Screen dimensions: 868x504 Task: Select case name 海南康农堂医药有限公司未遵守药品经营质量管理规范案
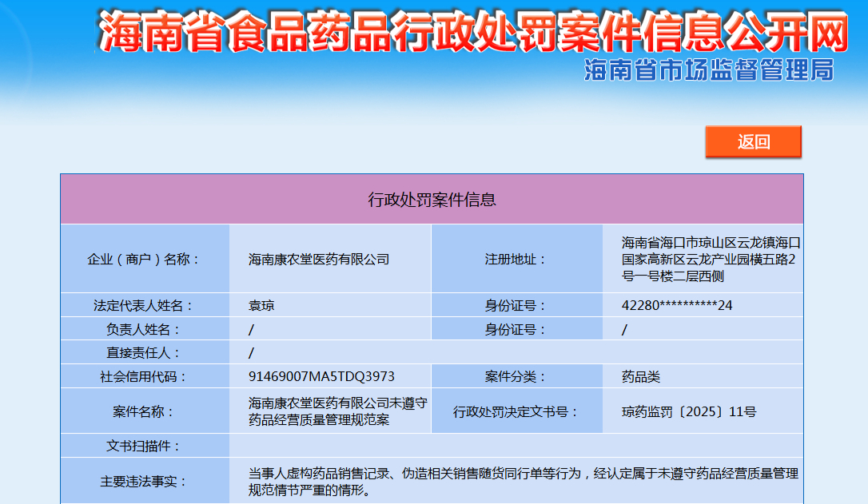337,411
